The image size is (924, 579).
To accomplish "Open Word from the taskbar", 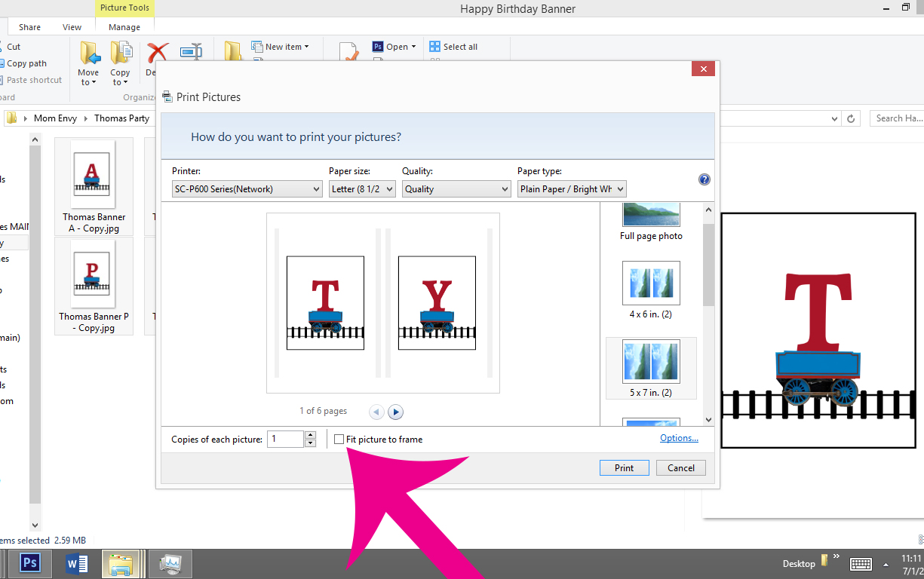I will point(77,563).
